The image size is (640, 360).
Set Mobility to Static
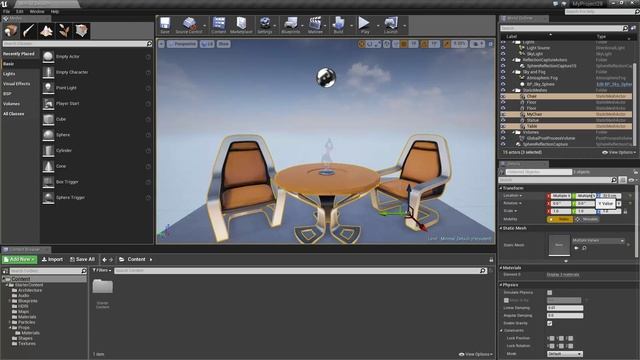pos(560,219)
